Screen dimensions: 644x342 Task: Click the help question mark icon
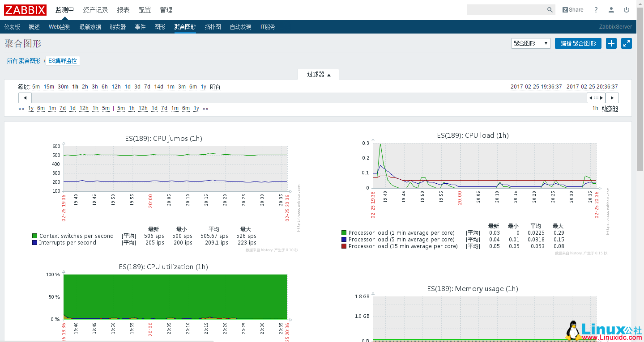point(595,9)
